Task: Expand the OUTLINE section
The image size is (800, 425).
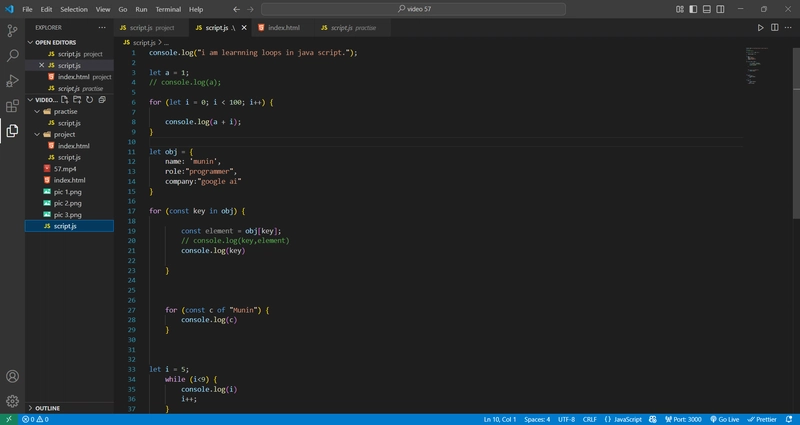Action: coord(30,408)
